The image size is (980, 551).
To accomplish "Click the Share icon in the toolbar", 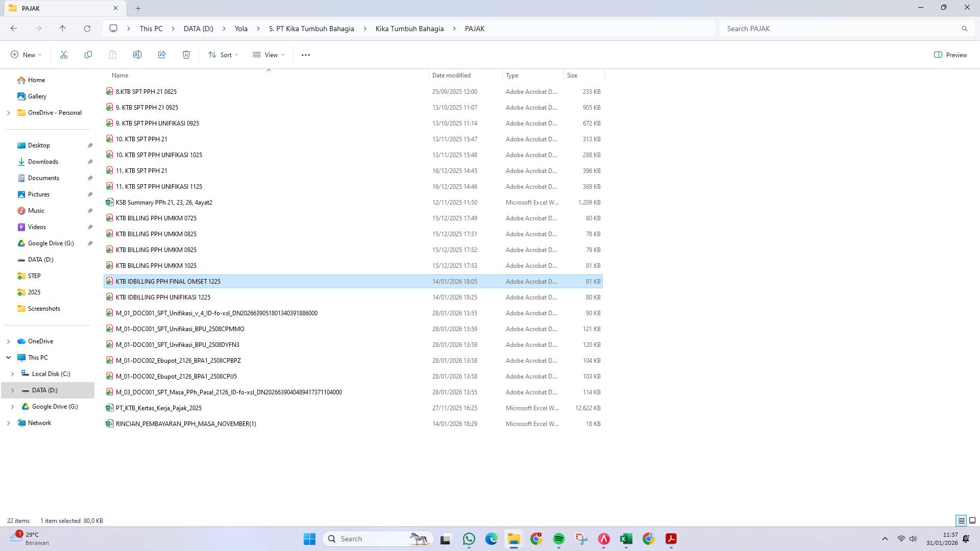I will (162, 55).
